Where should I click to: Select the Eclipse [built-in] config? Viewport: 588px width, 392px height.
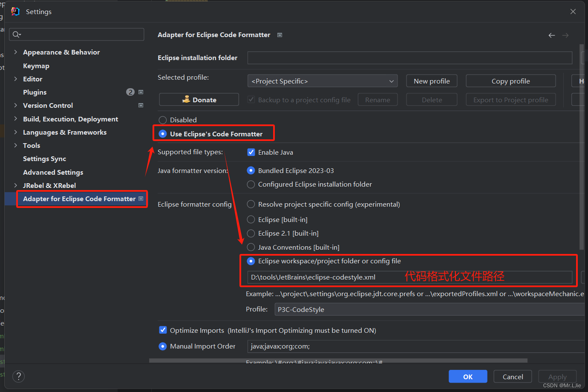(x=251, y=219)
